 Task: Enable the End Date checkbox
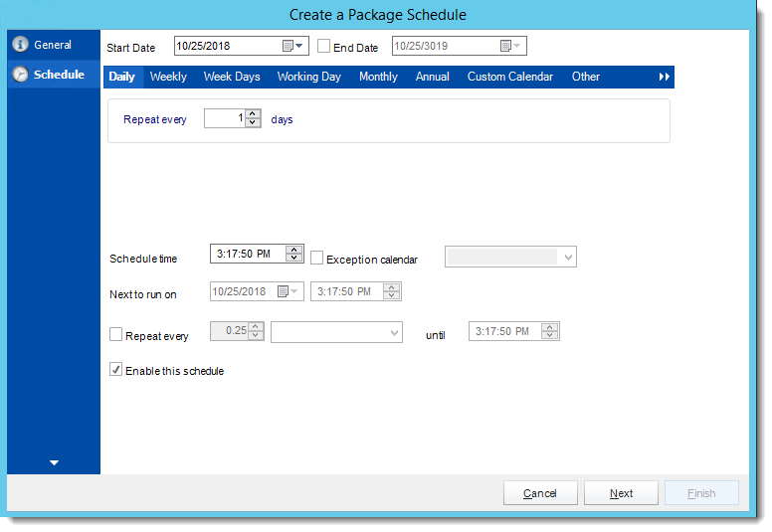point(323,47)
